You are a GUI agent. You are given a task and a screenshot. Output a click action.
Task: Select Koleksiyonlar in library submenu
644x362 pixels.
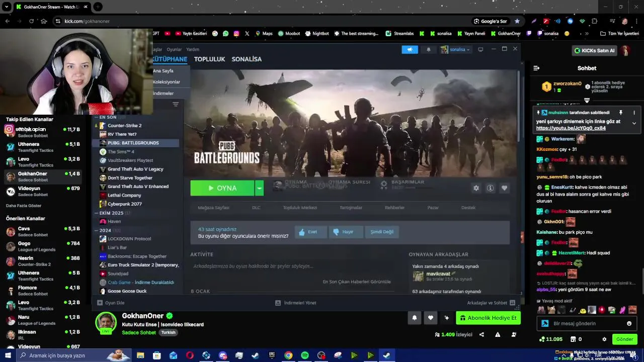pyautogui.click(x=167, y=82)
